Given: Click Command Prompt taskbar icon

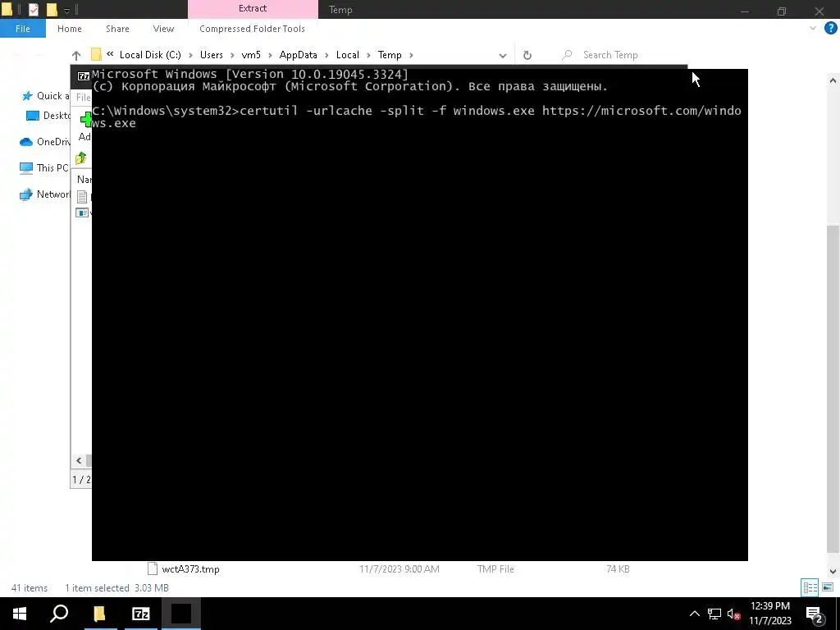Looking at the screenshot, I should click(181, 614).
